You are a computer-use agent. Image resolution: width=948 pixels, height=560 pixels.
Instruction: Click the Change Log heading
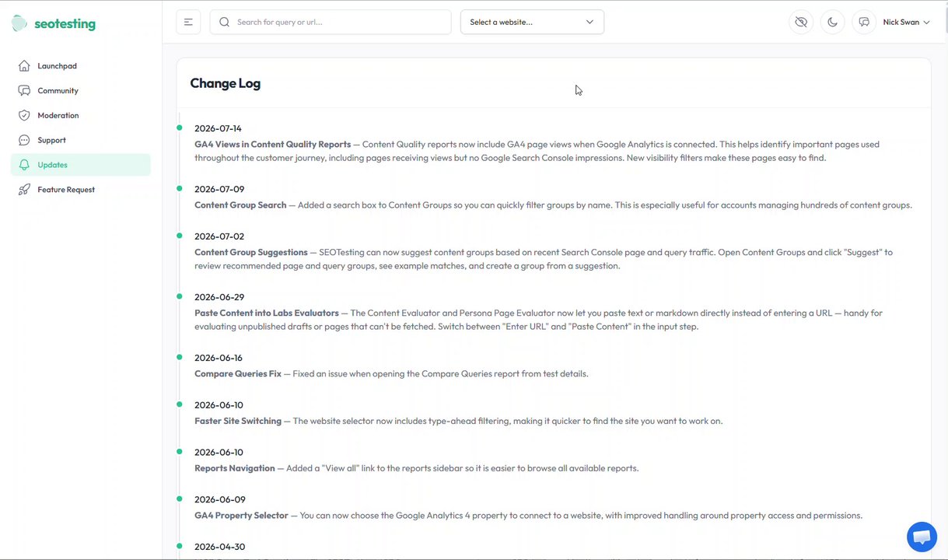[x=226, y=83]
